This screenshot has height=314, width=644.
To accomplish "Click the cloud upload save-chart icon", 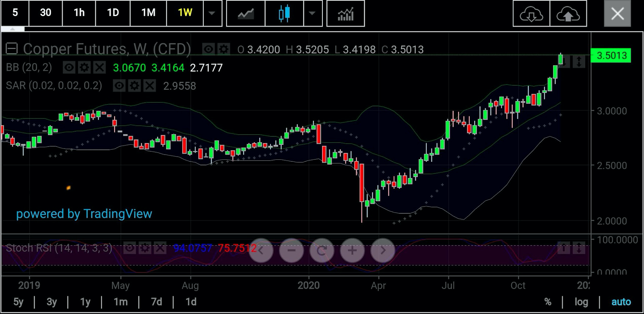I will pyautogui.click(x=568, y=14).
